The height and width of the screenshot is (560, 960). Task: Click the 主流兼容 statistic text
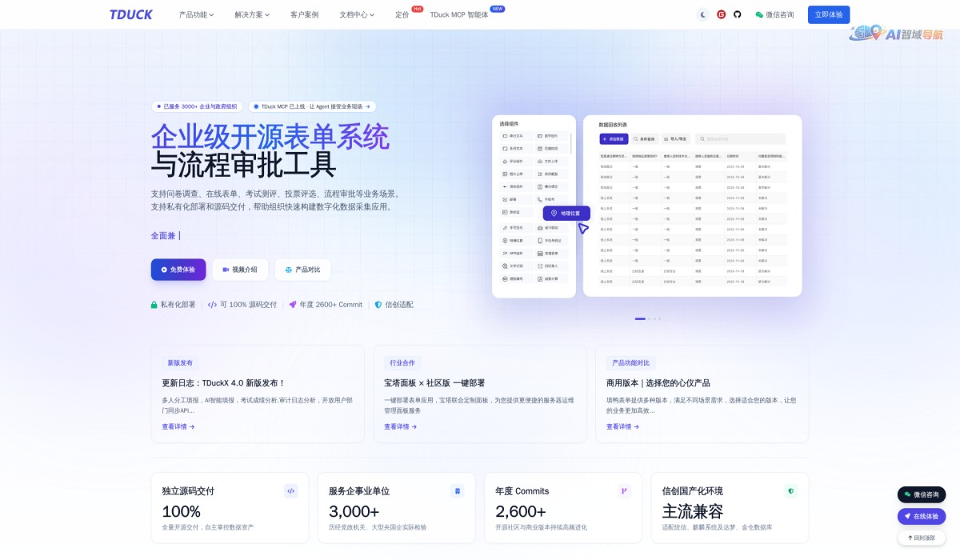coord(693,512)
